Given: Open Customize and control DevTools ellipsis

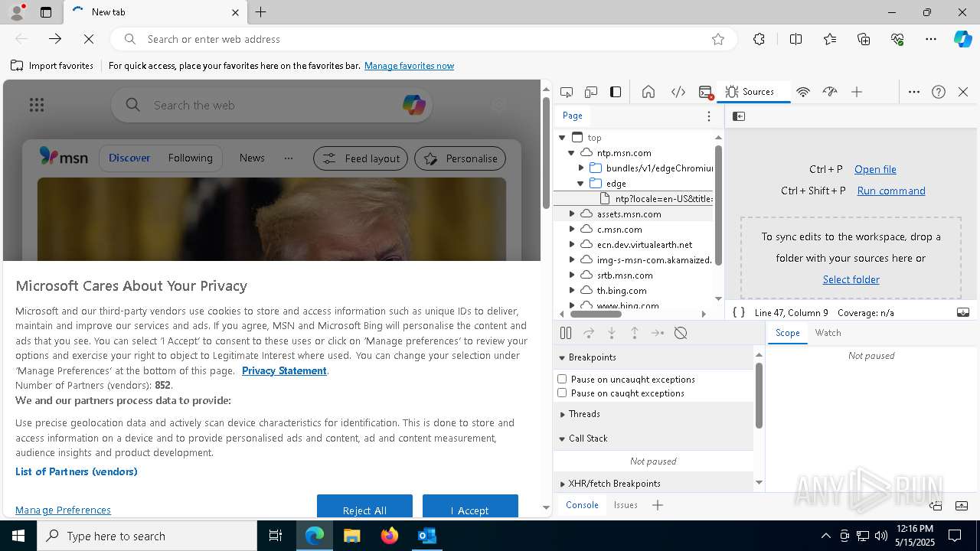Looking at the screenshot, I should click(914, 92).
